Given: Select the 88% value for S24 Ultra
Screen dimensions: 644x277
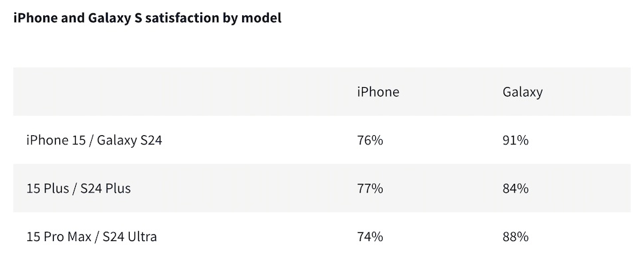Looking at the screenshot, I should pos(516,236).
